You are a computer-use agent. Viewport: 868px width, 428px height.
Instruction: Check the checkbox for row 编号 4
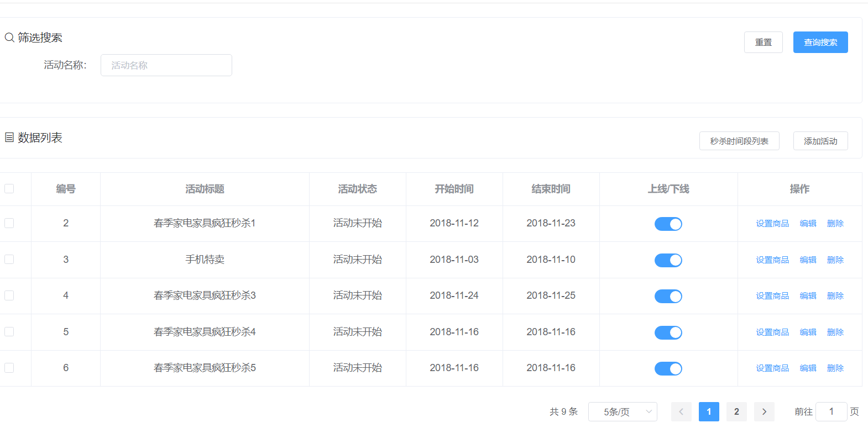(9, 295)
